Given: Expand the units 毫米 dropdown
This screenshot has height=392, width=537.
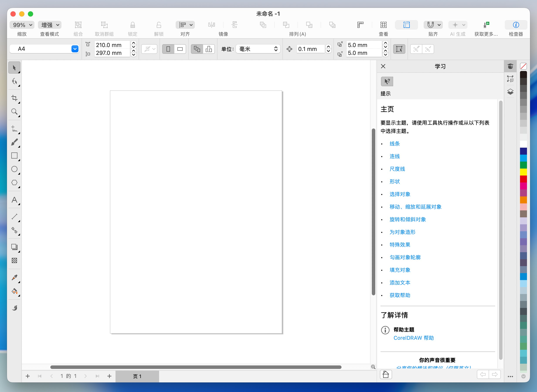Looking at the screenshot, I should (258, 49).
